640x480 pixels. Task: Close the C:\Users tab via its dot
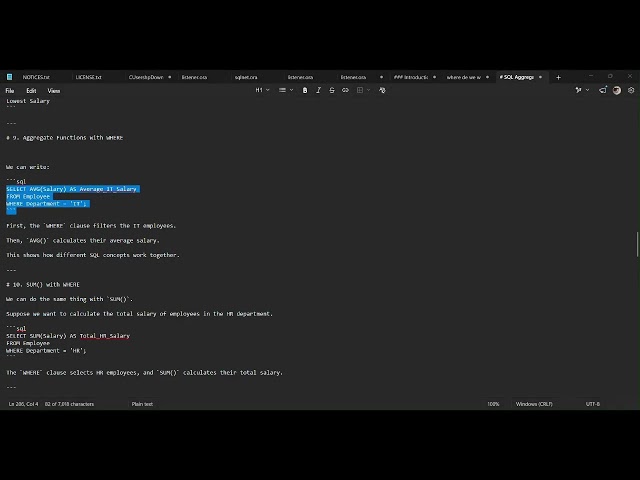point(170,77)
